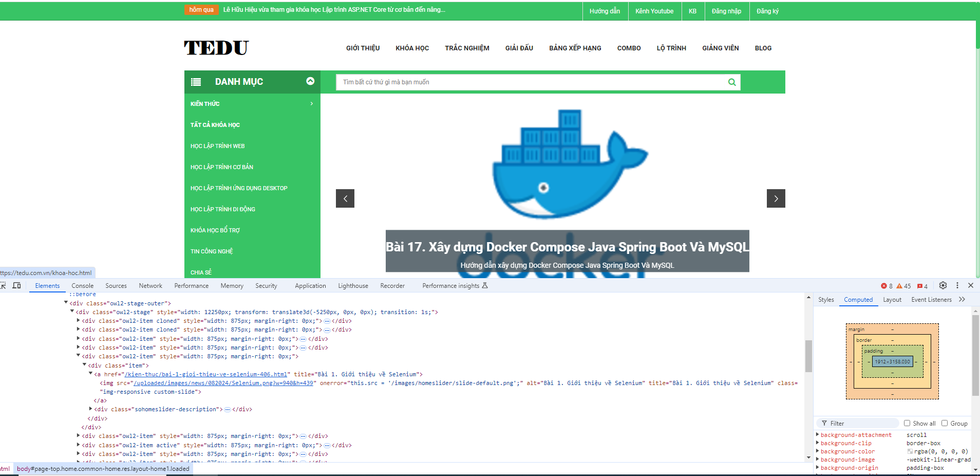Show more sidebar tabs via double chevron

click(x=962, y=300)
